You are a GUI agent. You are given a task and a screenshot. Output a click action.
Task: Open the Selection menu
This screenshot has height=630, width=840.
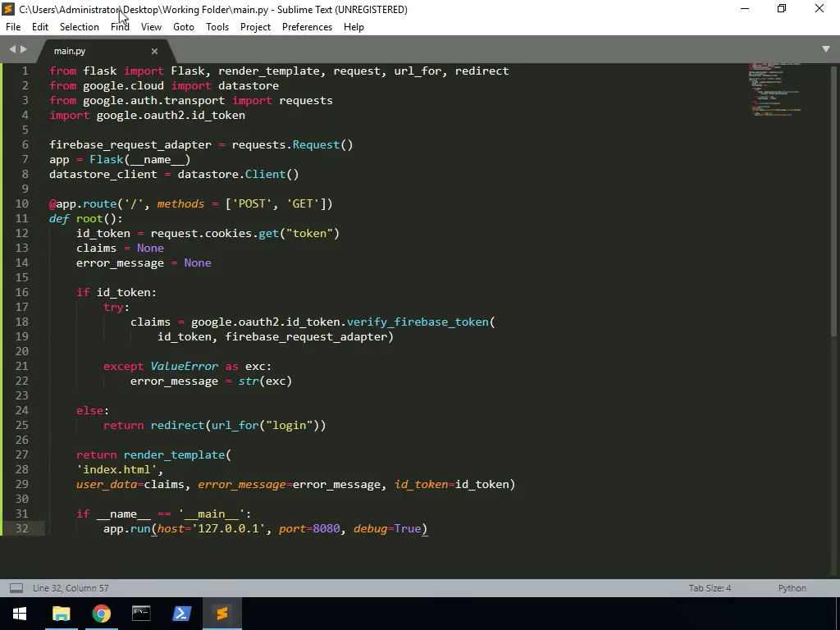pos(80,27)
